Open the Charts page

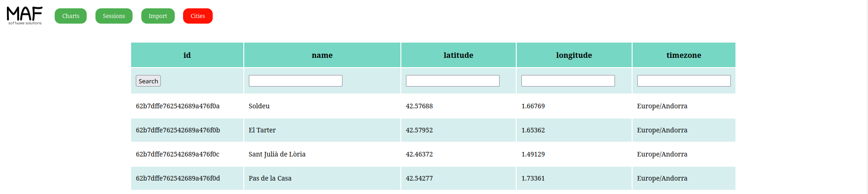pyautogui.click(x=70, y=16)
